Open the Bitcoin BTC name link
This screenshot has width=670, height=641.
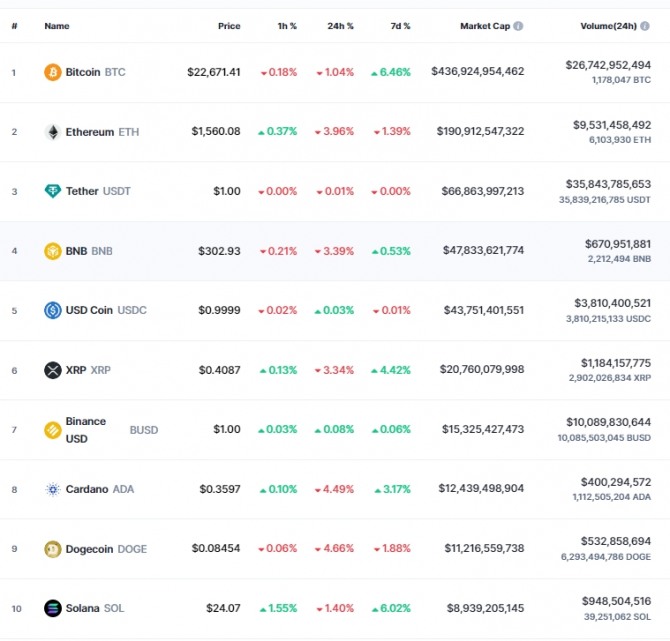95,72
